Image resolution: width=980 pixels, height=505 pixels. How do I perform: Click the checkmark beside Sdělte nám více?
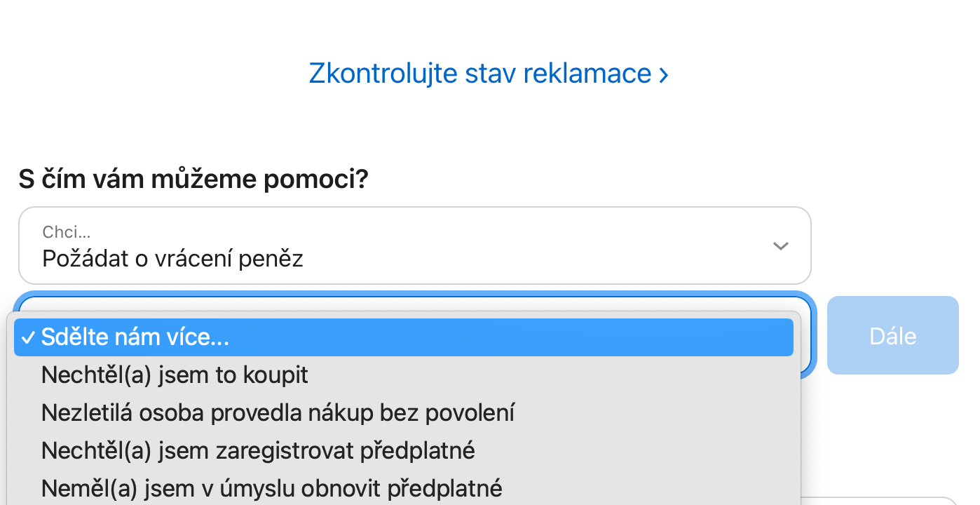(x=28, y=338)
